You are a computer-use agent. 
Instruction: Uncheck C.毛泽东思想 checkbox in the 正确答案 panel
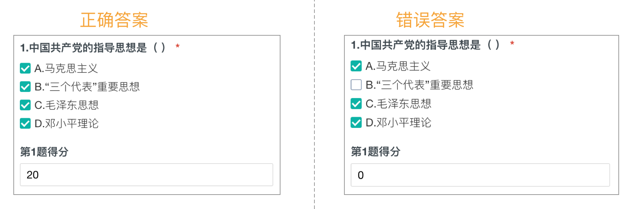point(25,105)
